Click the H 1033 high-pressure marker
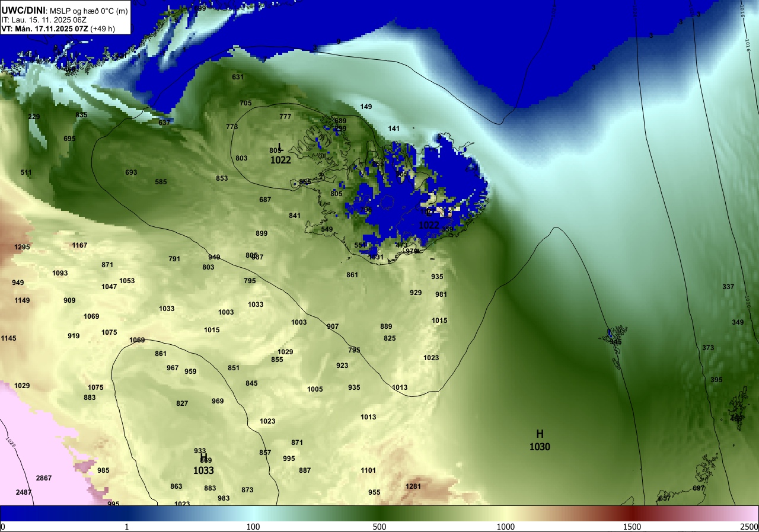 (x=203, y=464)
